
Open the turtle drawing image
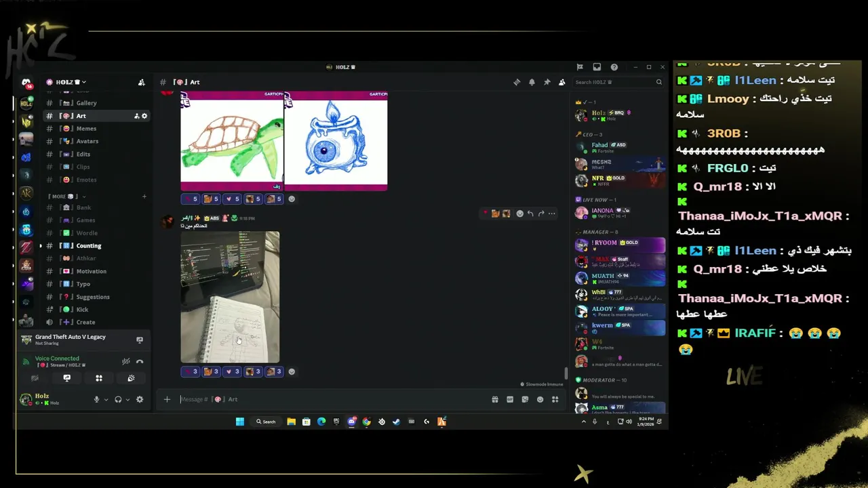232,141
